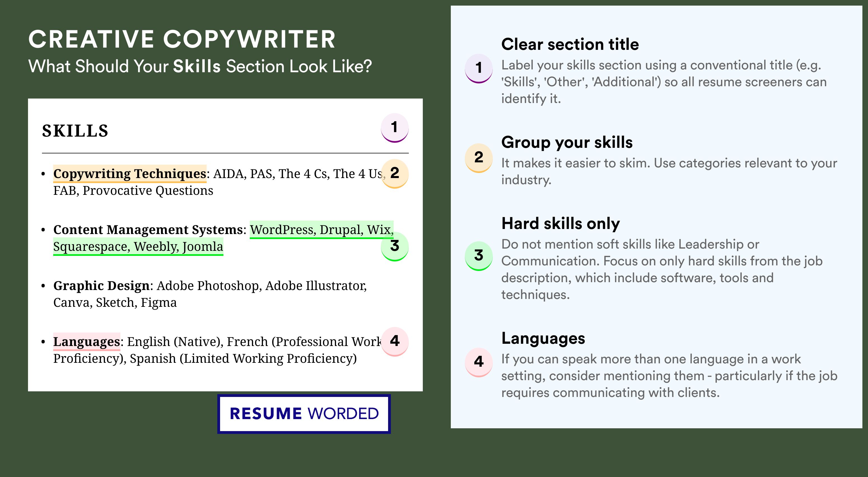Viewport: 868px width, 477px height.
Task: Click the CREATIVE COPYWRITER title
Action: (182, 39)
